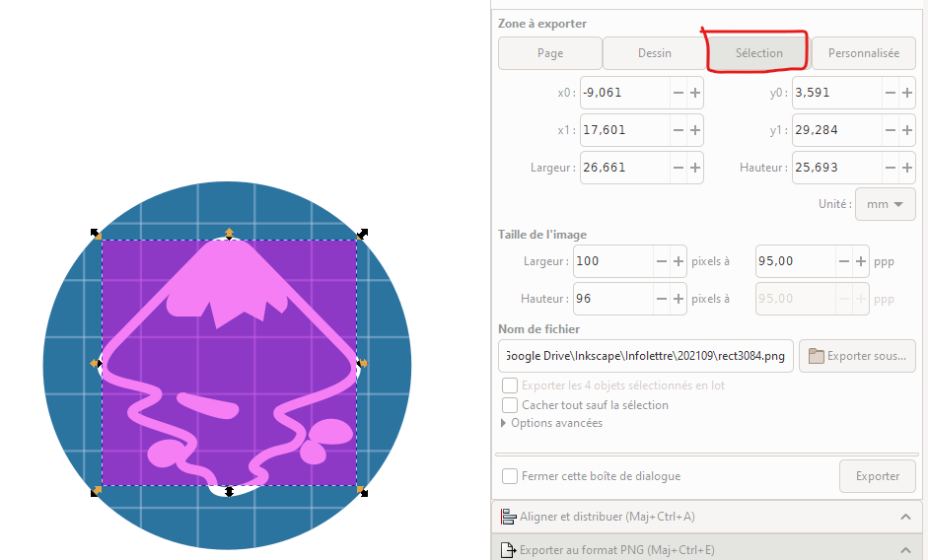The width and height of the screenshot is (928, 560).
Task: Toggle Cacher tout sauf la sélection checkbox
Action: point(510,405)
